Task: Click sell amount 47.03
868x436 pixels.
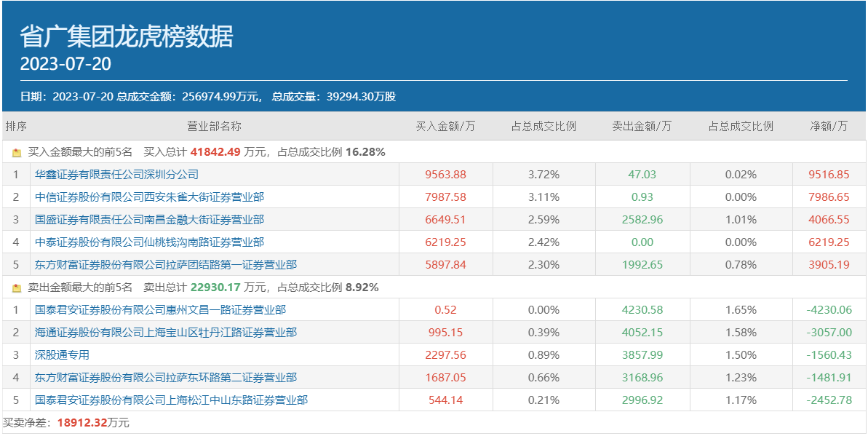Action: [x=642, y=175]
